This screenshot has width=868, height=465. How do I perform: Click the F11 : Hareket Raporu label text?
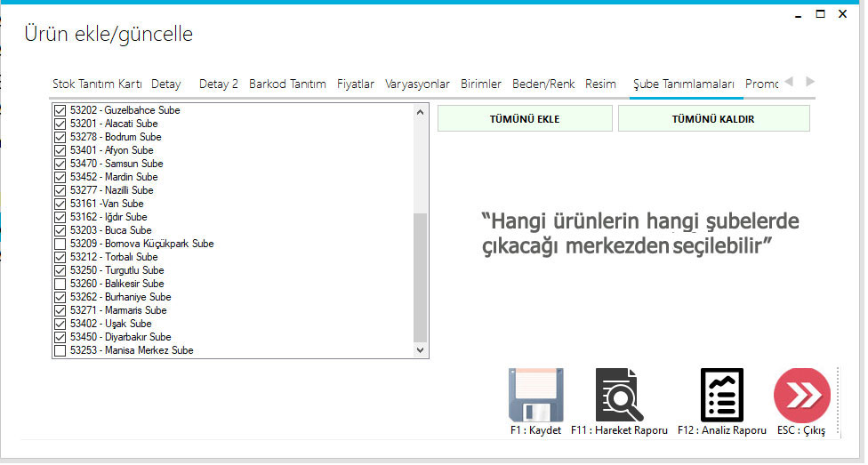(x=620, y=430)
